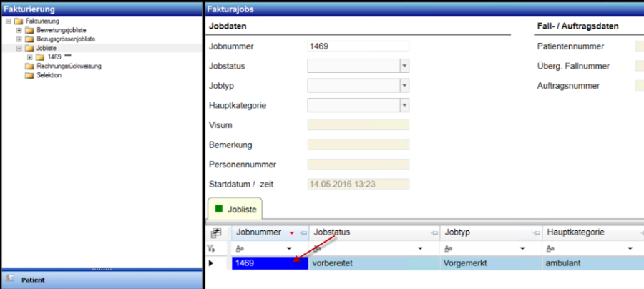Click the green square on Jobliste tab
Image resolution: width=644 pixels, height=289 pixels.
(219, 209)
